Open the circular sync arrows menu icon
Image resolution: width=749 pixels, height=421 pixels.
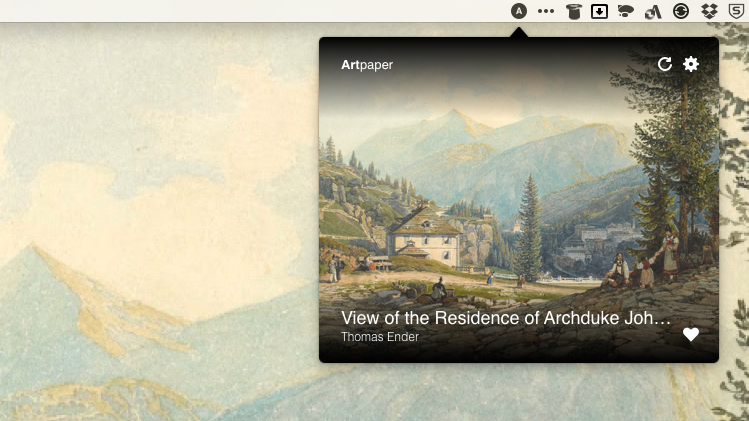click(x=681, y=11)
